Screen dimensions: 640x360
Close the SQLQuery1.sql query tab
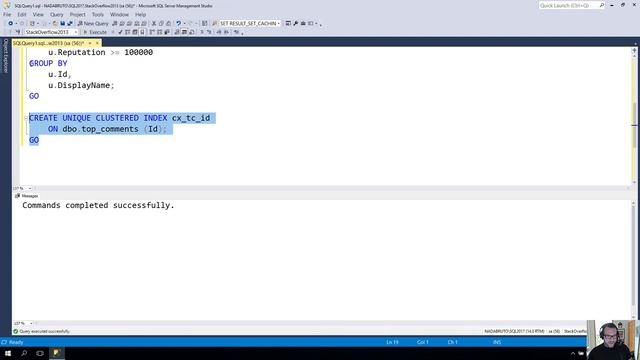(x=97, y=43)
